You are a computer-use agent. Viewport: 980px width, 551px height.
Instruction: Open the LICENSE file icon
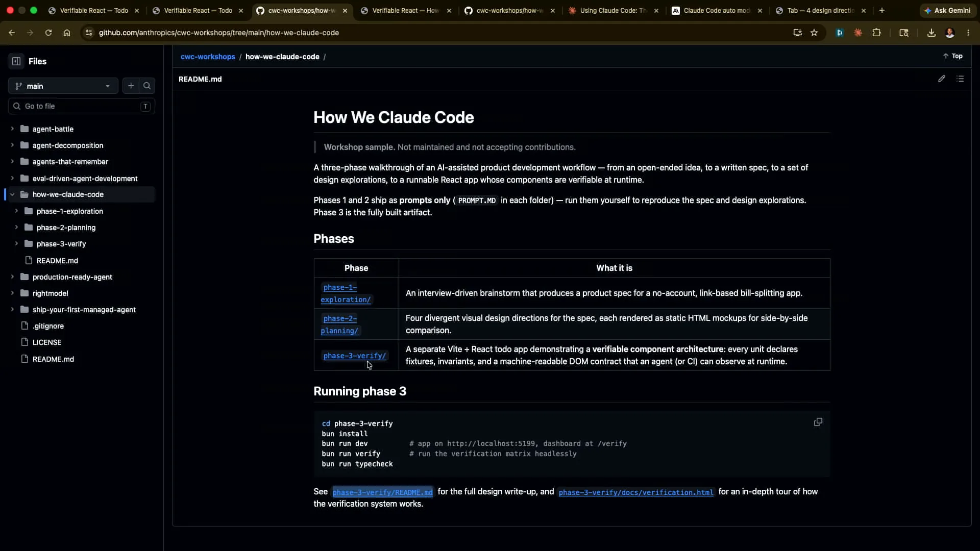(24, 342)
